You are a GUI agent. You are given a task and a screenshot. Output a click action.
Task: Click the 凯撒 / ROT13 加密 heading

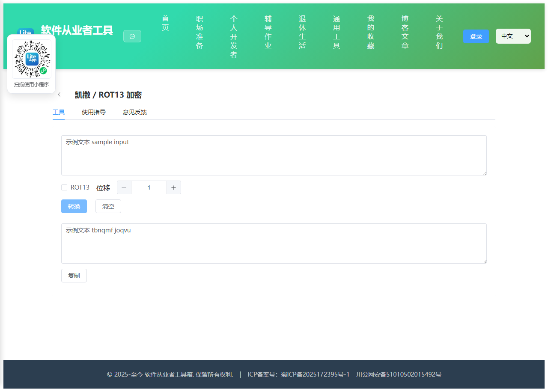click(108, 95)
